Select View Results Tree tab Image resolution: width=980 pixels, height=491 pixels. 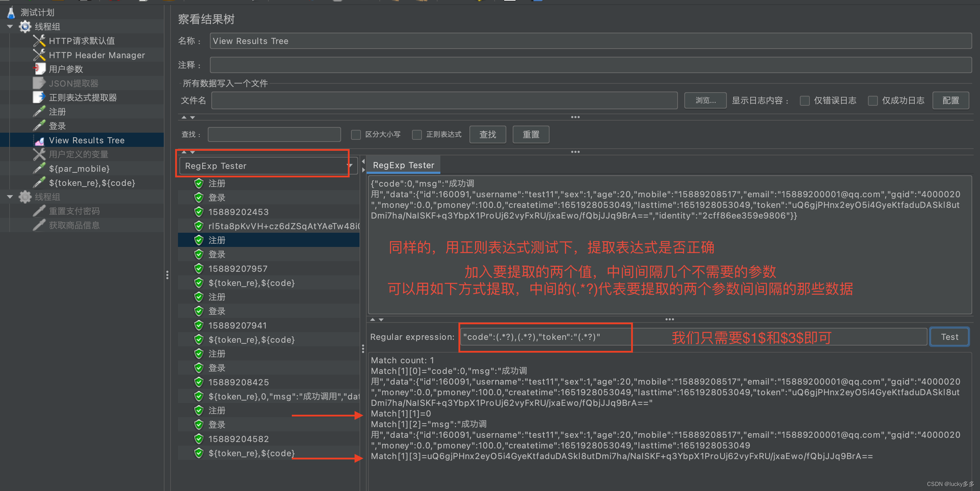click(x=88, y=140)
